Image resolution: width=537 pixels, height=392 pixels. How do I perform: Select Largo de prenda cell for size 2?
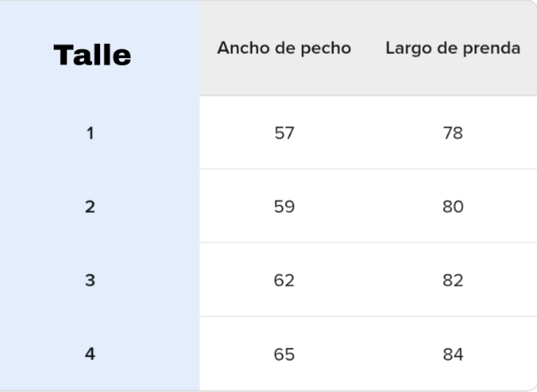click(453, 207)
